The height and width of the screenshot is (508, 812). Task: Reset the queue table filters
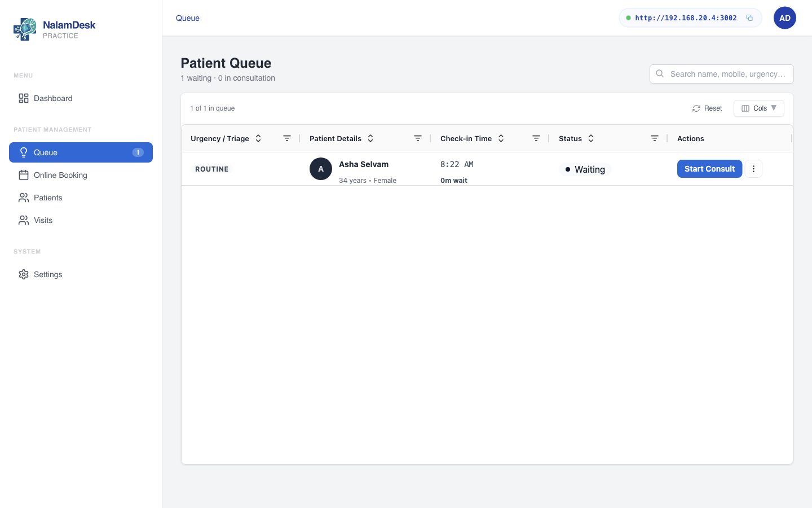coord(707,108)
